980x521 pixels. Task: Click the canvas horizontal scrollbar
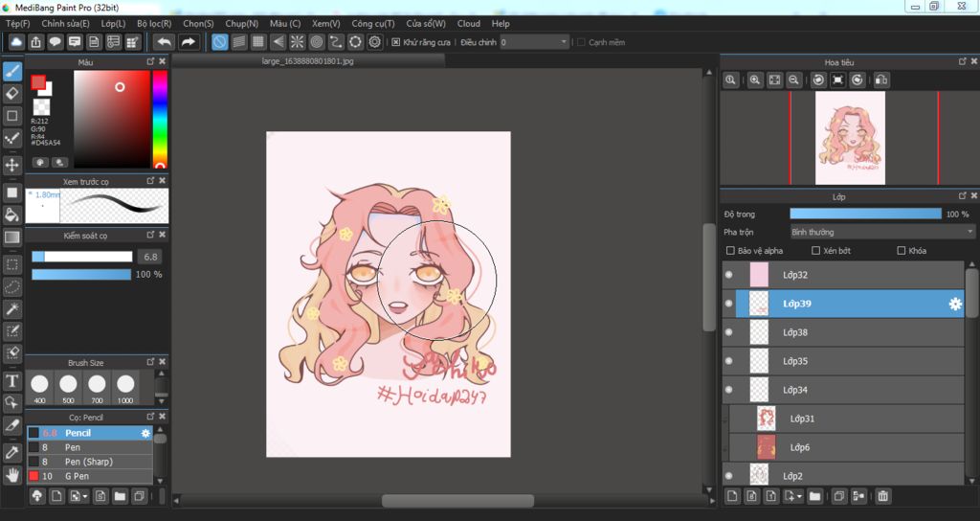(x=457, y=501)
